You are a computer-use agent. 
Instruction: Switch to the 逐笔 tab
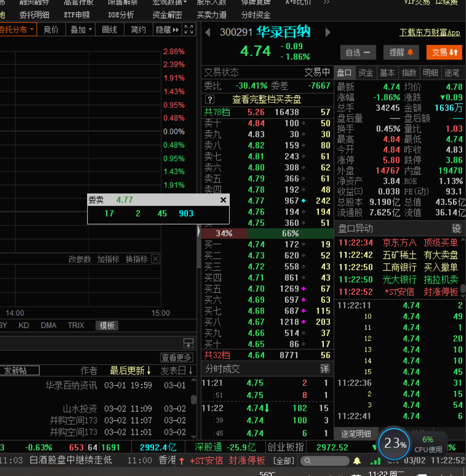[x=452, y=72]
